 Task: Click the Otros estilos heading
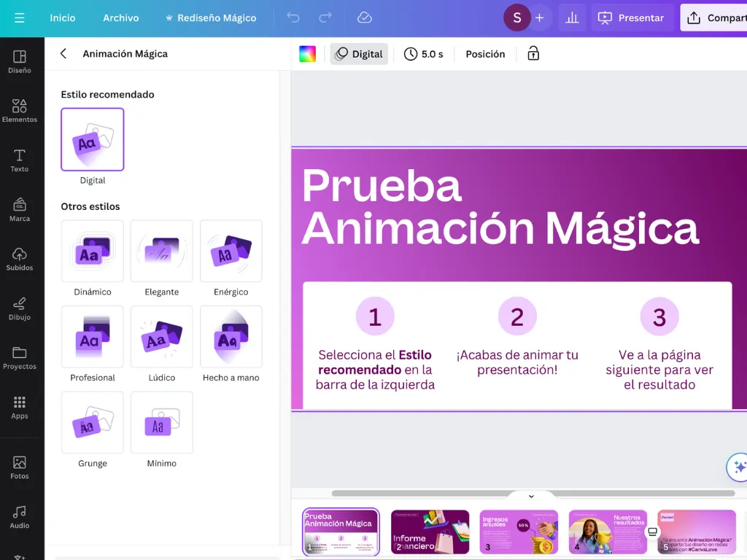[x=90, y=206]
